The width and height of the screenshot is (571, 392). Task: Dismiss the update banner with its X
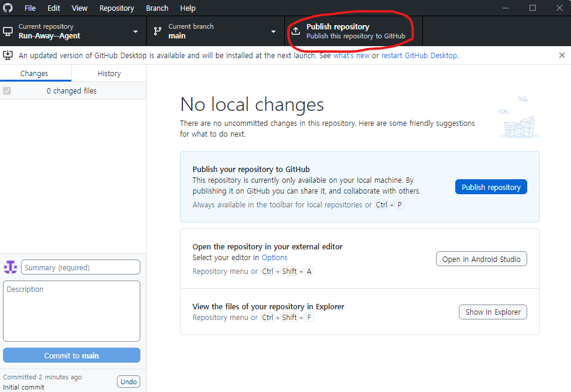(x=562, y=55)
